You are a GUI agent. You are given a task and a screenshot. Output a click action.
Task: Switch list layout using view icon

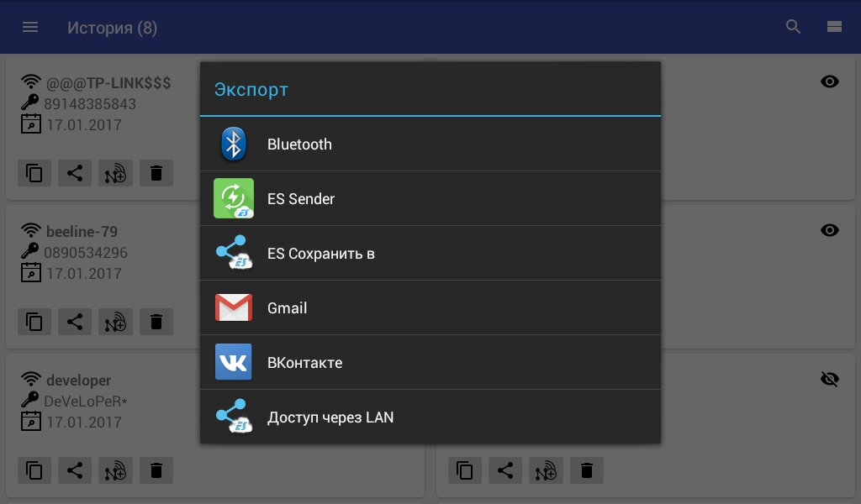pos(834,27)
